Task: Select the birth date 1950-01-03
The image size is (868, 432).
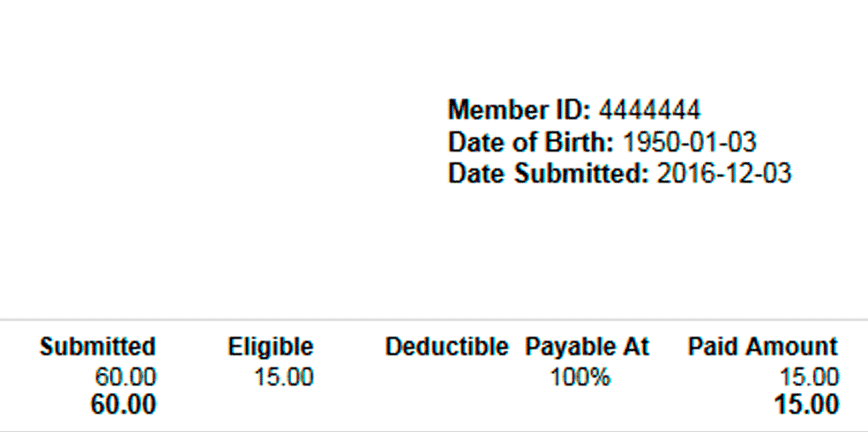Action: point(690,142)
